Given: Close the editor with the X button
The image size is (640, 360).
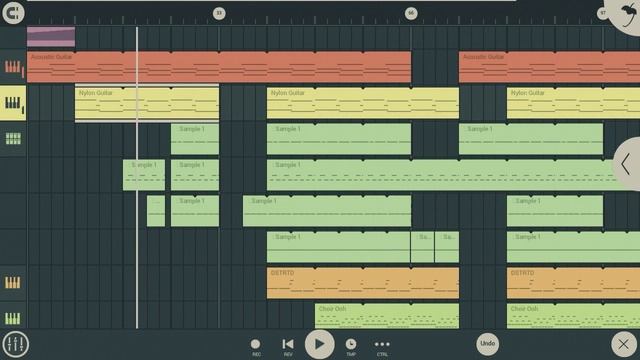Looking at the screenshot, I should [x=624, y=344].
